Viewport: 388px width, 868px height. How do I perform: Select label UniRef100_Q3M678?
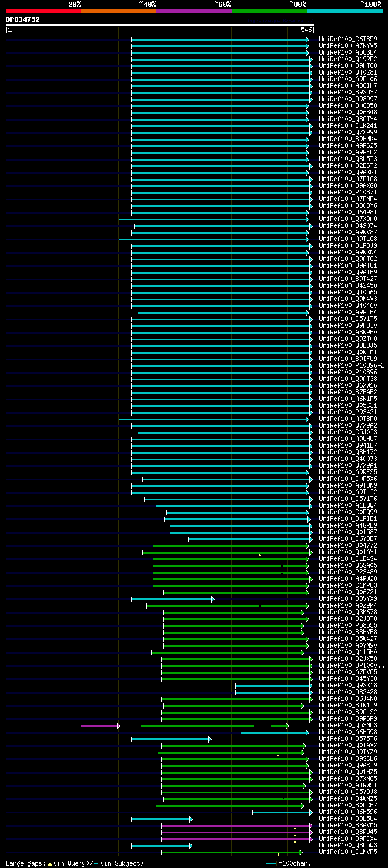point(348,612)
